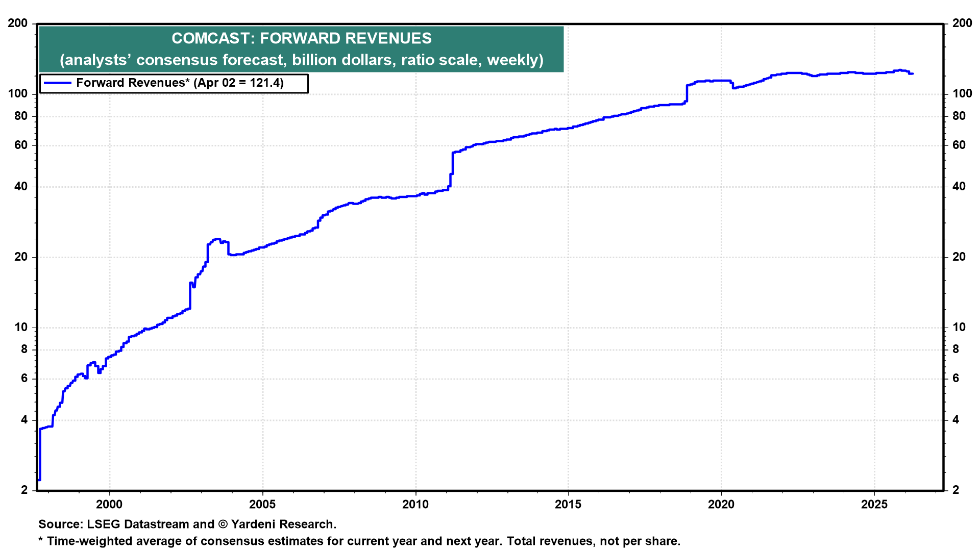Click the Forward Revenues legend label
The height and width of the screenshot is (551, 980).
tap(180, 83)
